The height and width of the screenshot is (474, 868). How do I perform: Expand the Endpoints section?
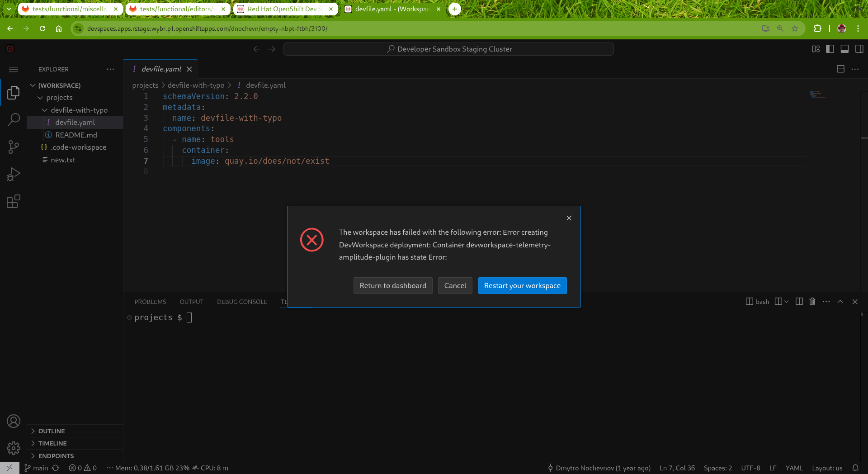75,456
